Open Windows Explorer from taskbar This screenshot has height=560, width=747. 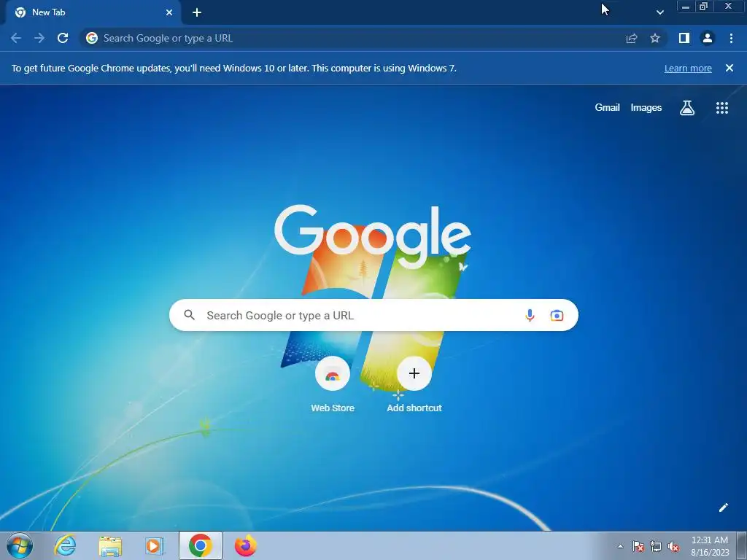tap(110, 545)
